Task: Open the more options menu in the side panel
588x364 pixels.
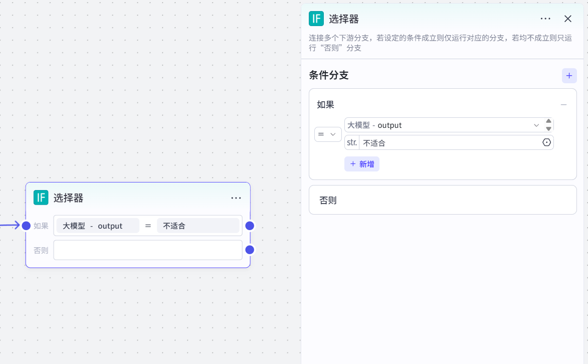Action: (545, 19)
